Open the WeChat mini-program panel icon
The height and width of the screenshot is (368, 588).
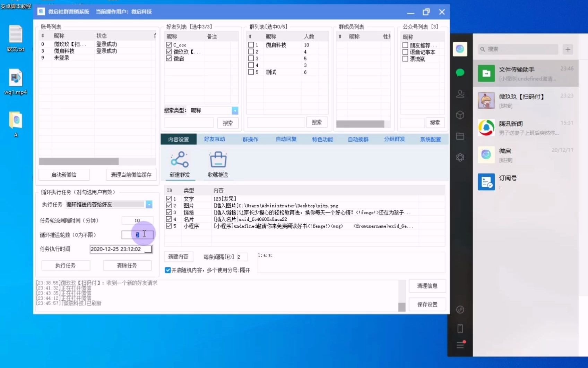(460, 310)
